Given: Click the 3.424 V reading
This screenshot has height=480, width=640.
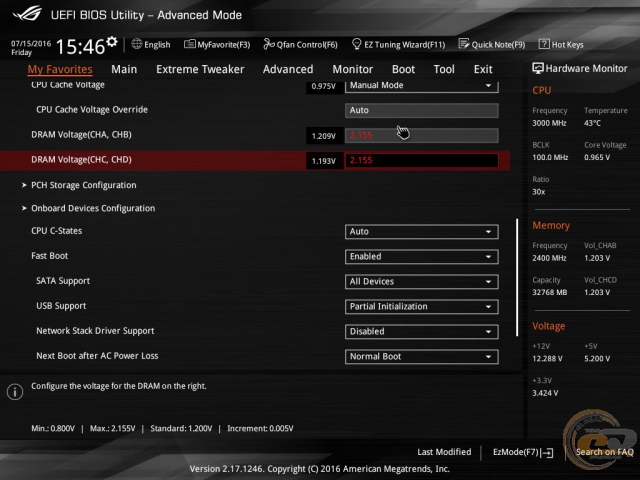Looking at the screenshot, I should tap(545, 393).
